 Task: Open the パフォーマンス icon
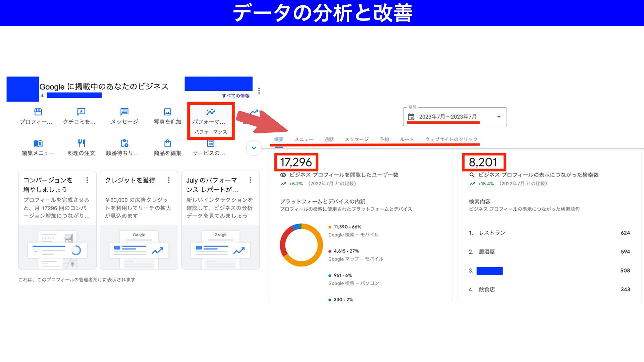(210, 112)
